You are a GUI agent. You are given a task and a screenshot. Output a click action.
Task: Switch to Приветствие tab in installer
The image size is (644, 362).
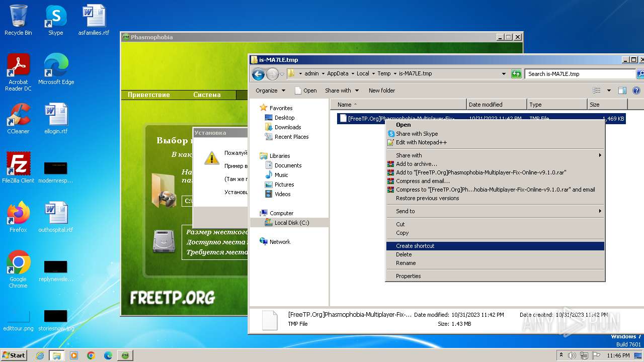pyautogui.click(x=148, y=95)
